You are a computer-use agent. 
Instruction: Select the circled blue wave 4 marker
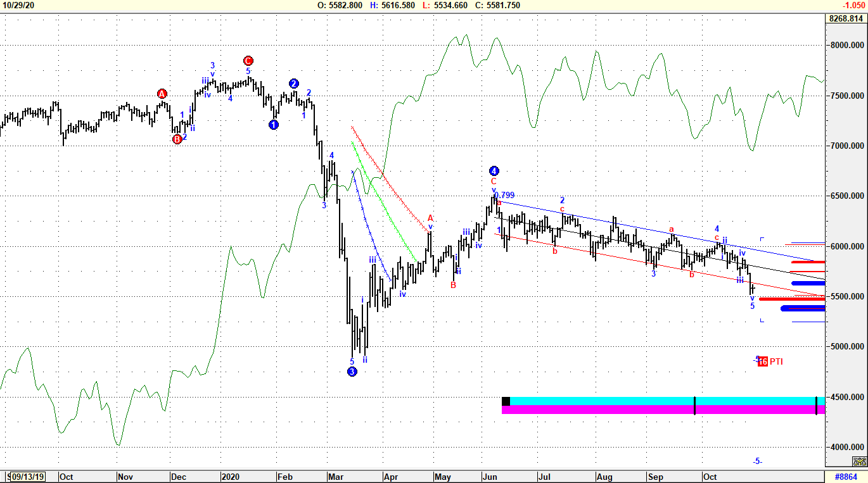[x=494, y=171]
